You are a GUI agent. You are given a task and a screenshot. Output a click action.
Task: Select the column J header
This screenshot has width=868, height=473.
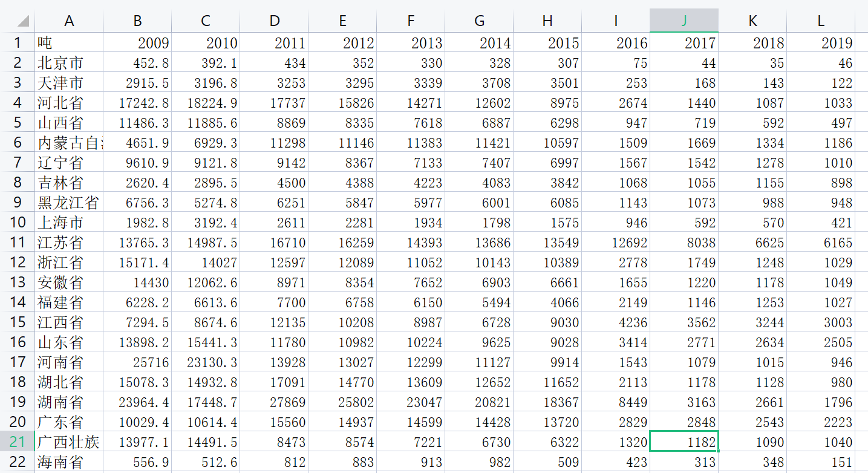684,21
